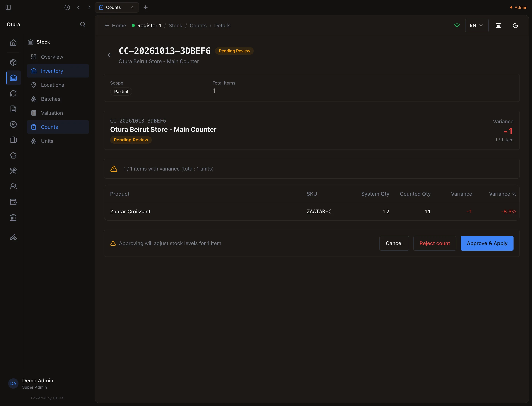Click the Cancel button
This screenshot has width=532, height=406.
tap(394, 243)
